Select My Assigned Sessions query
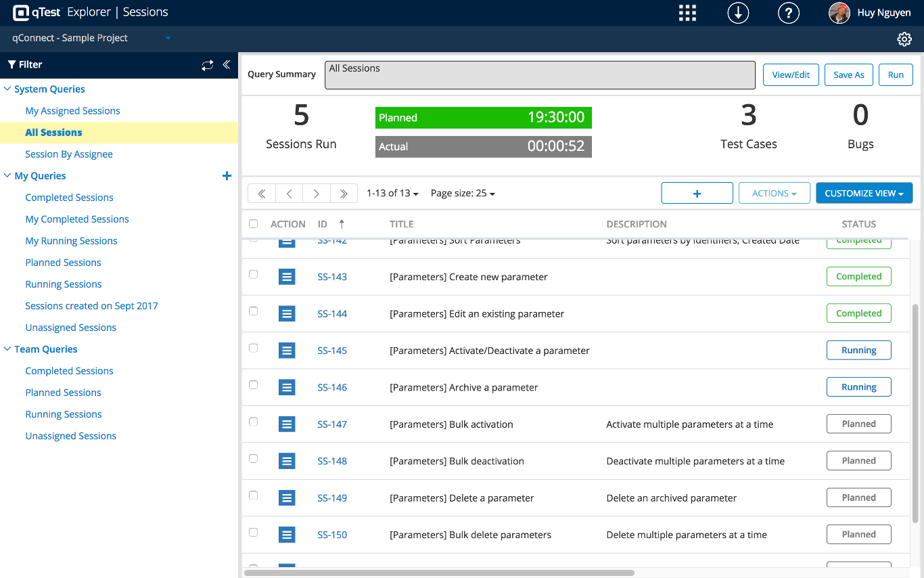The width and height of the screenshot is (924, 578). coord(72,111)
